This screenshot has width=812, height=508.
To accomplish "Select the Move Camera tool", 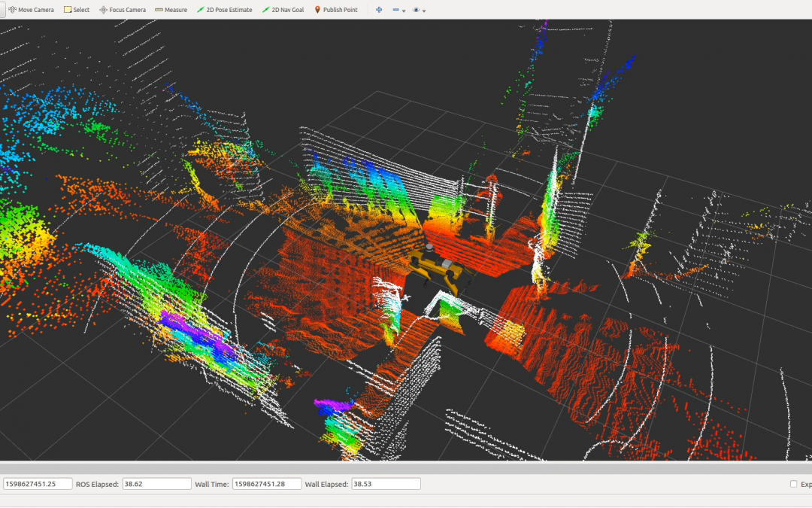I will point(31,10).
